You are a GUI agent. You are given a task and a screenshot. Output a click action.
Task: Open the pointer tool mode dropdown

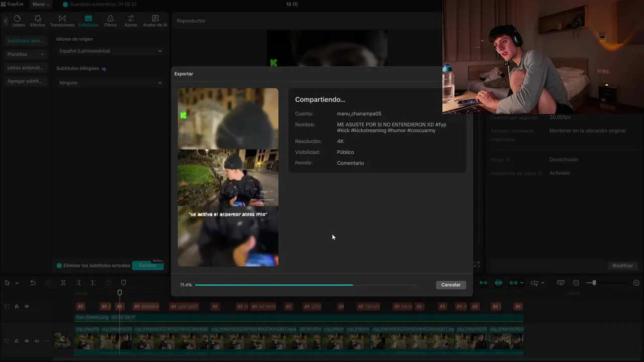tap(17, 283)
